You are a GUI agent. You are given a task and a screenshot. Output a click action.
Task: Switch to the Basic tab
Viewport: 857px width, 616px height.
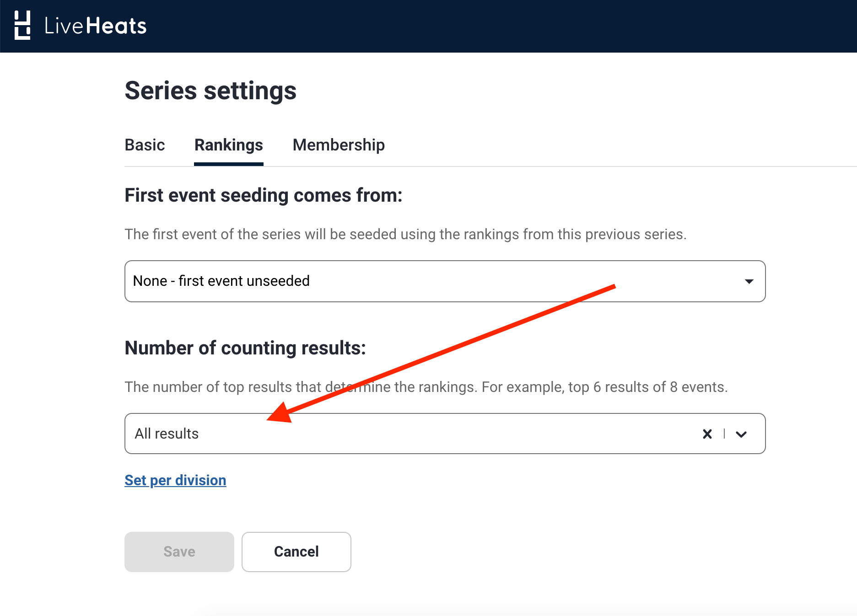click(145, 145)
